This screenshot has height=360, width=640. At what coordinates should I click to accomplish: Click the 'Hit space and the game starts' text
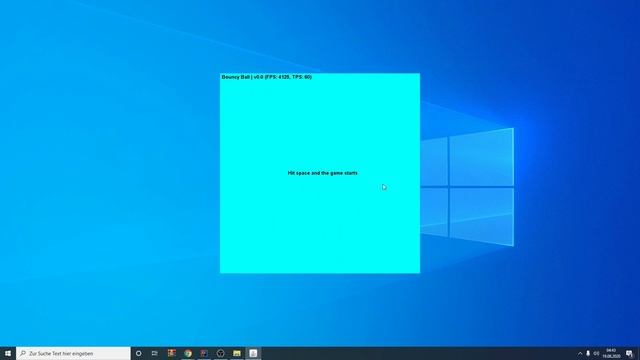[x=322, y=173]
